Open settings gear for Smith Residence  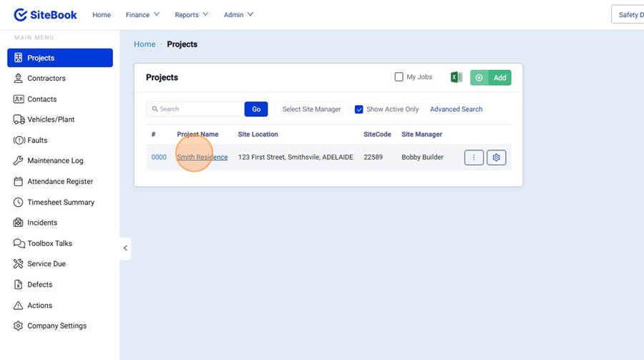pos(497,157)
